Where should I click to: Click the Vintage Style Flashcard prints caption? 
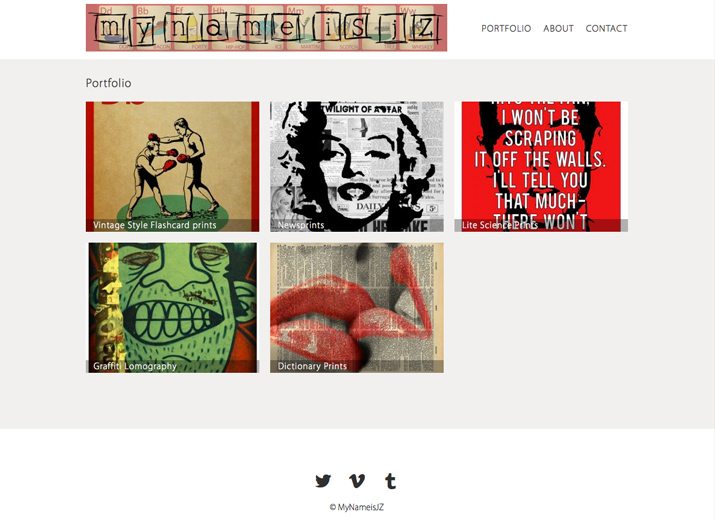coord(155,225)
